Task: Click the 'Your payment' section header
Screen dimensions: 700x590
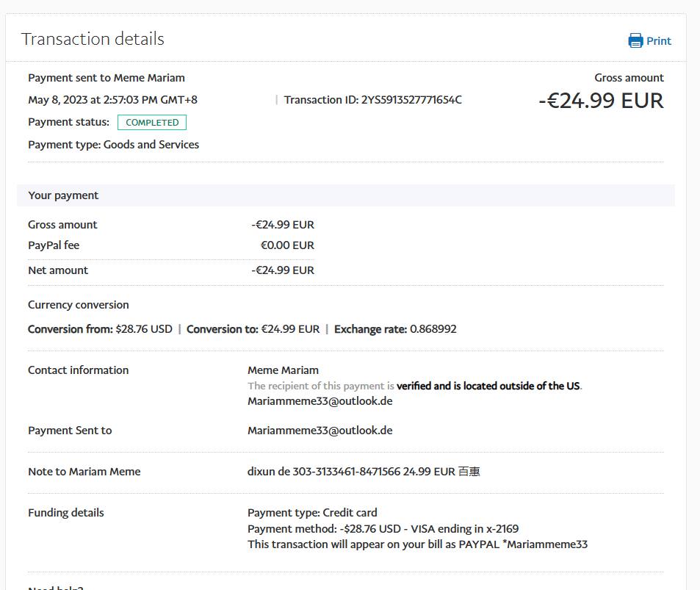Action: 63,195
